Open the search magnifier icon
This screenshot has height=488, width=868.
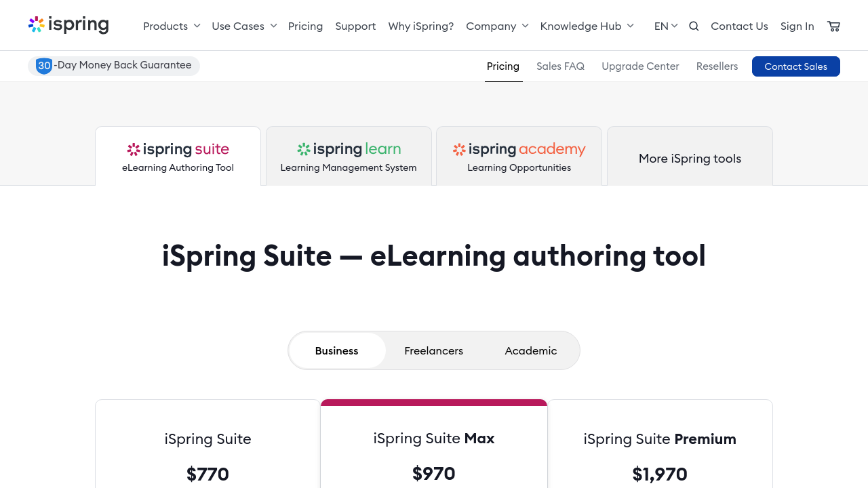click(x=694, y=26)
